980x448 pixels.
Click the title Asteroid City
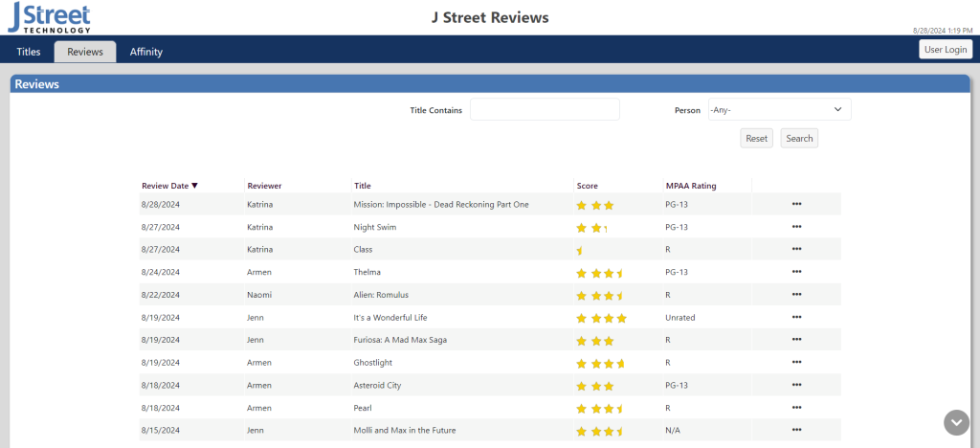point(377,386)
